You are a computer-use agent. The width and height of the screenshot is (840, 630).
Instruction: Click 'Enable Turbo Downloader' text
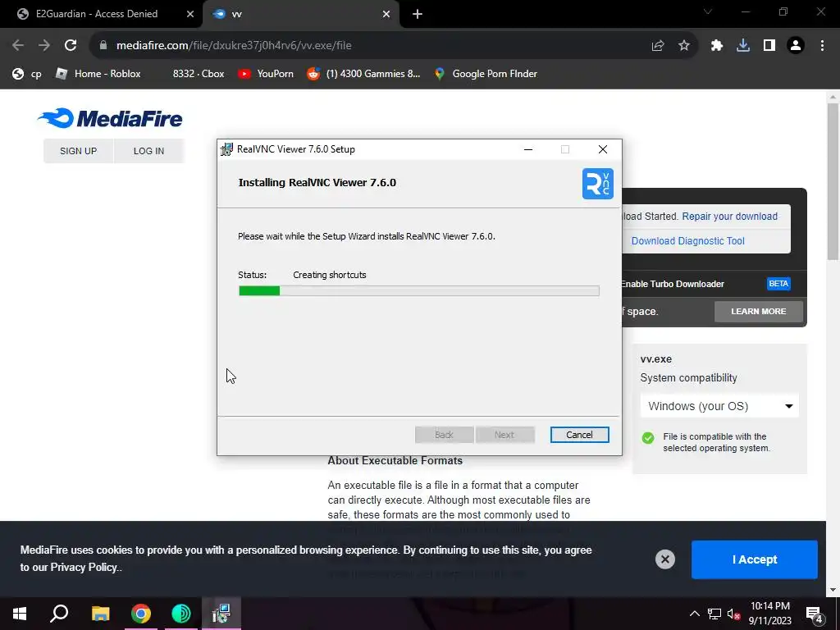673,284
